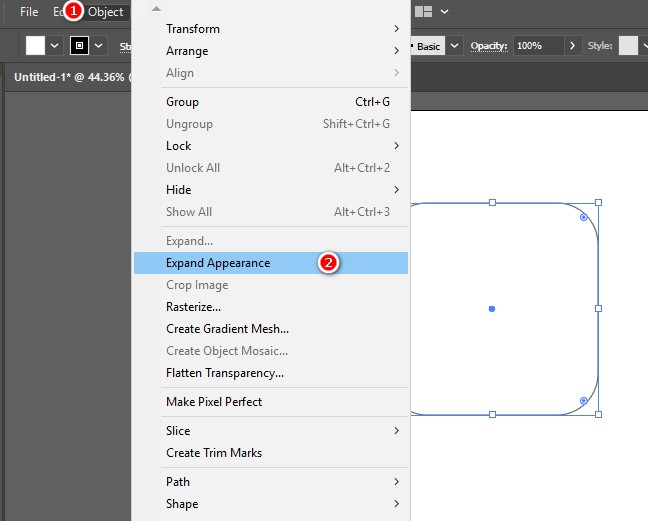Click the graphic Style swatch

pos(628,46)
